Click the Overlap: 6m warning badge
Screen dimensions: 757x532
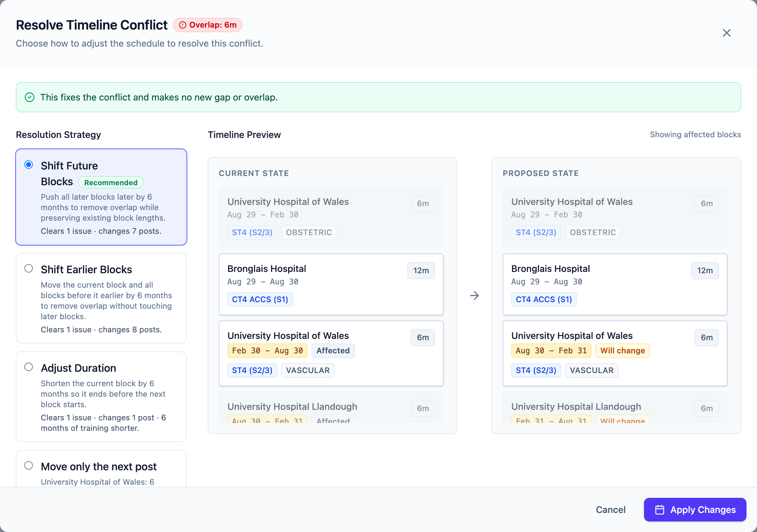tap(207, 25)
